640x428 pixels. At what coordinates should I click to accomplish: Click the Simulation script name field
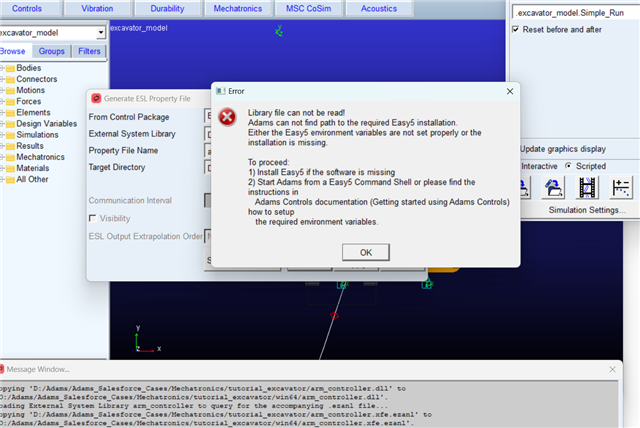(576, 13)
